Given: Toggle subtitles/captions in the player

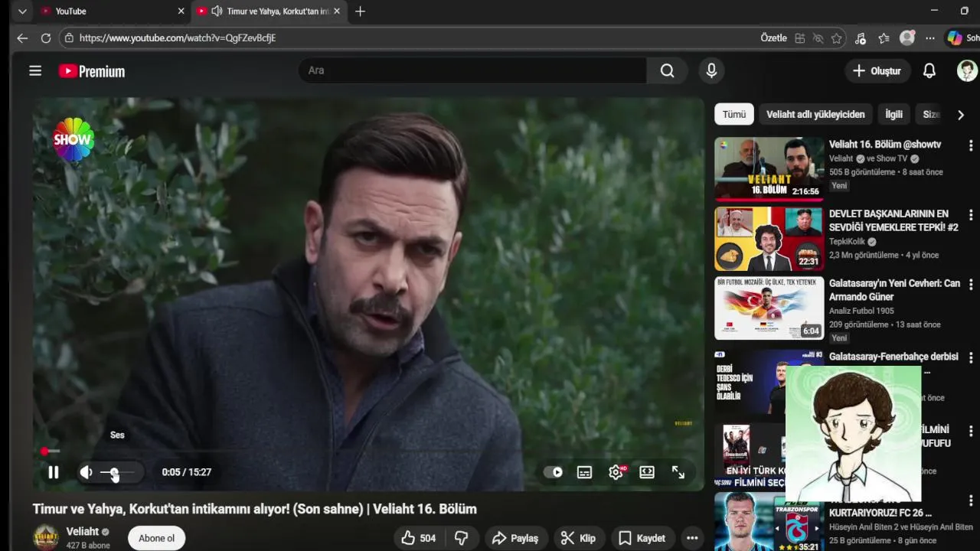Looking at the screenshot, I should [x=584, y=472].
